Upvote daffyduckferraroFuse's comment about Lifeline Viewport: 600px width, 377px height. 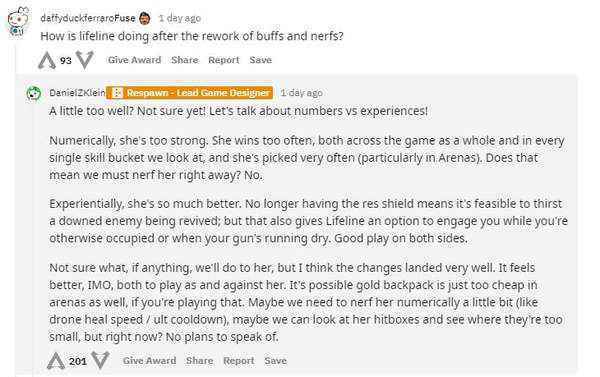click(47, 60)
